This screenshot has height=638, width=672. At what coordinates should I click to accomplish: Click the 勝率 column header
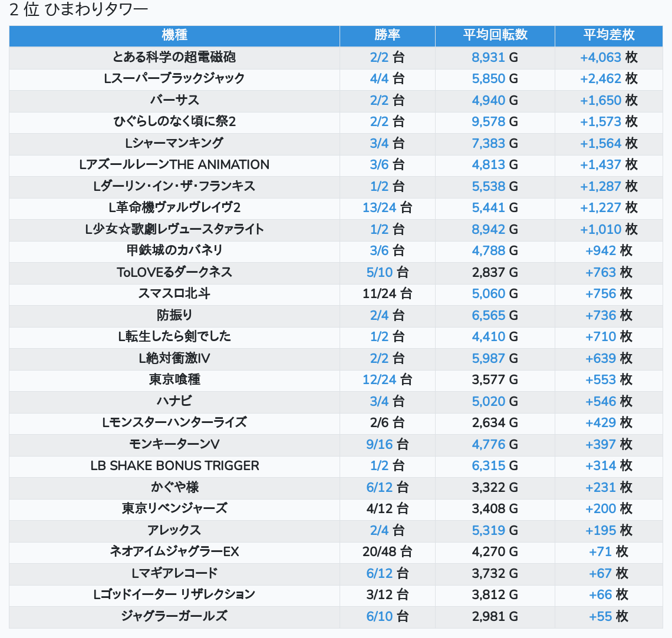click(x=387, y=35)
